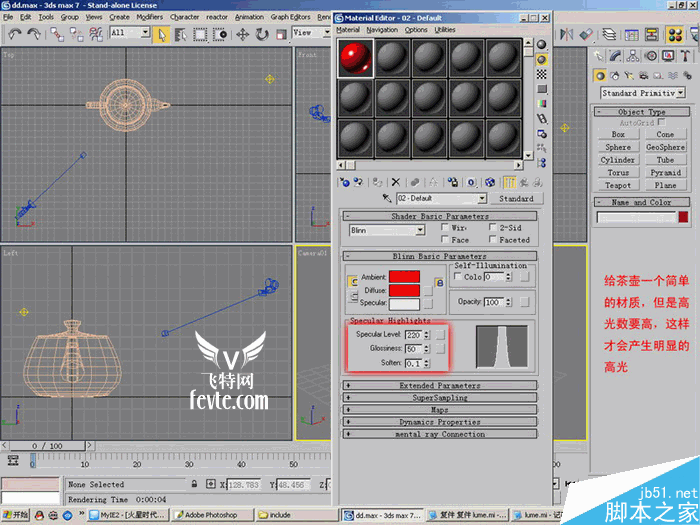Viewport: 700px width, 525px height.
Task: Open the 02 - Default material name dropdown
Action: tap(482, 198)
